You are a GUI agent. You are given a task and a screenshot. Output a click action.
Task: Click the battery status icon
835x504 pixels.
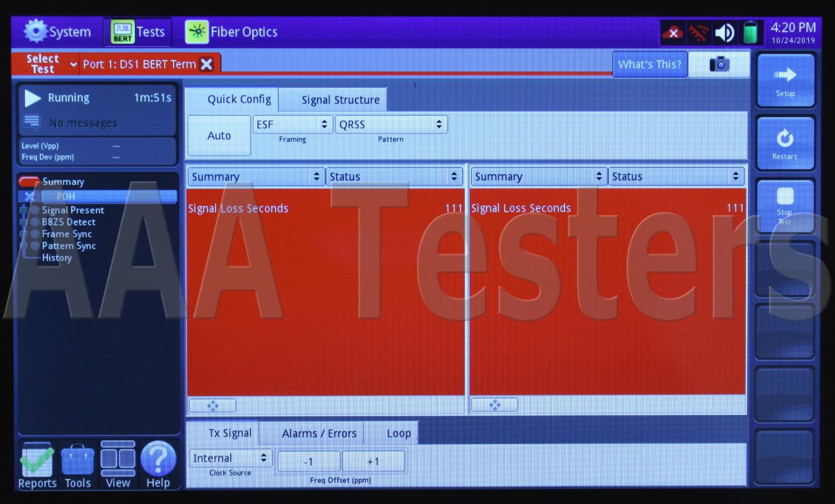(x=750, y=32)
